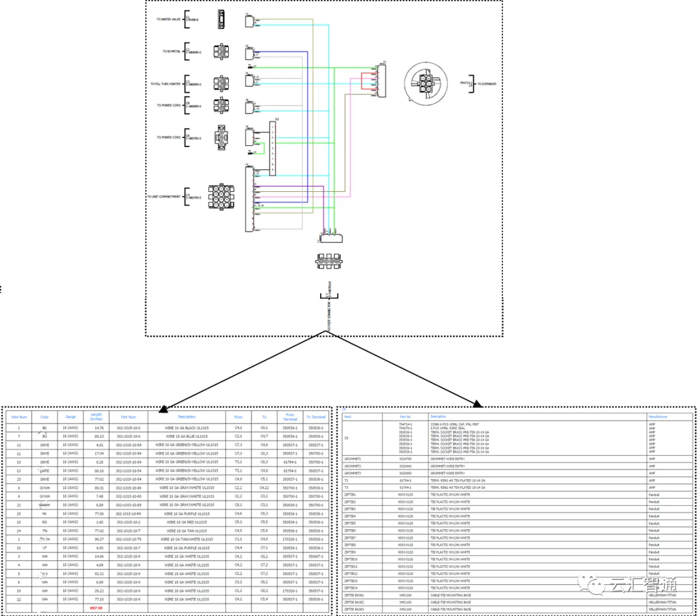Viewport: 700px width, 616px height.
Task: Click the ZIPTIE BASE1 mark cell
Action: (x=362, y=595)
